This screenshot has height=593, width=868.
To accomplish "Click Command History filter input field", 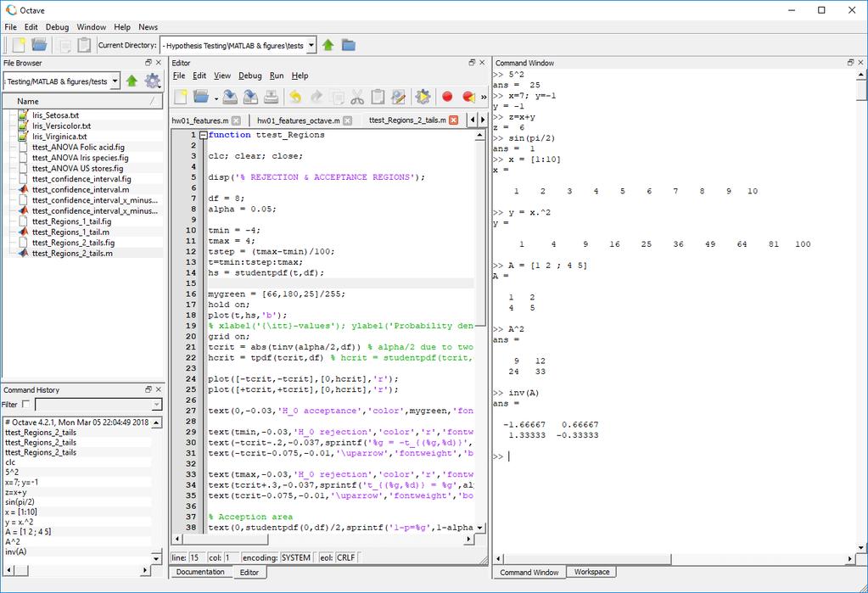I will click(93, 404).
